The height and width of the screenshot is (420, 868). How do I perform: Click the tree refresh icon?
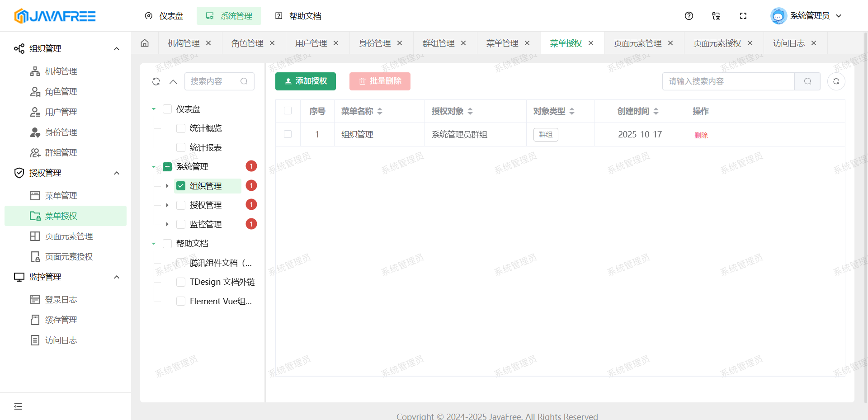point(156,81)
